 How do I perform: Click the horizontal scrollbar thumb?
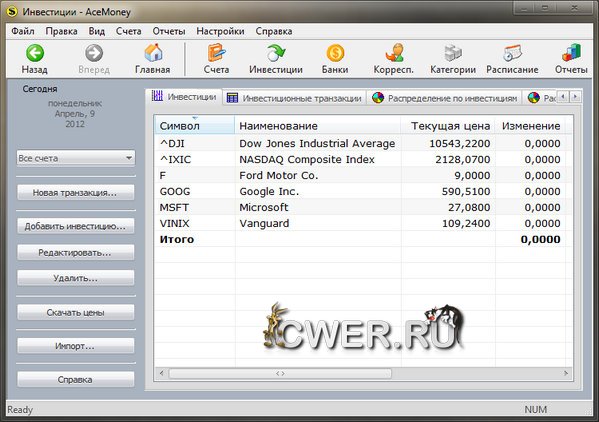[280, 373]
